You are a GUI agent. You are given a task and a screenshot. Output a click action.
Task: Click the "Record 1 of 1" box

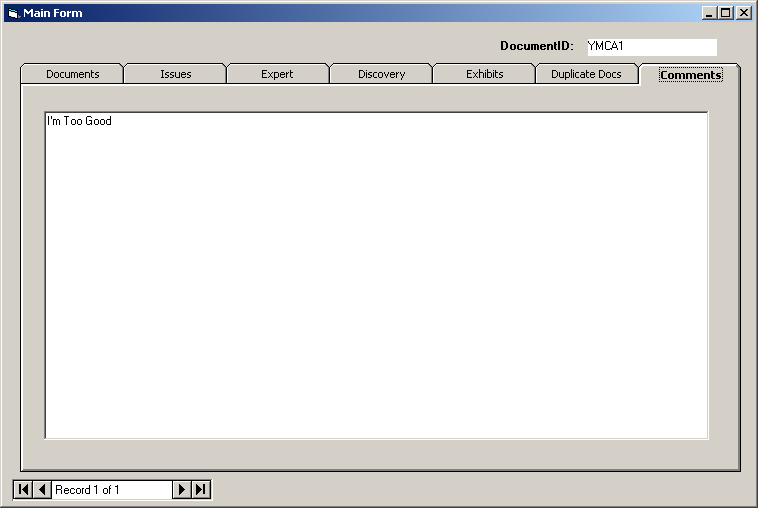(111, 489)
